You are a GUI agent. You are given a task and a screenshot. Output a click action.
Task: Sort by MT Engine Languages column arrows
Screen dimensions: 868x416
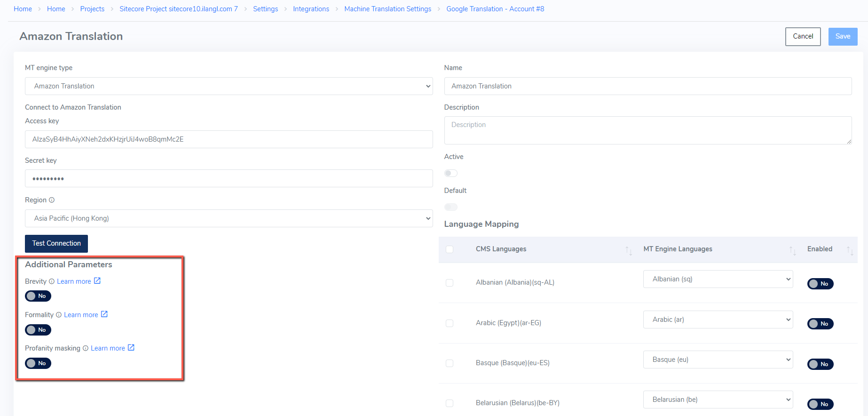[793, 250]
